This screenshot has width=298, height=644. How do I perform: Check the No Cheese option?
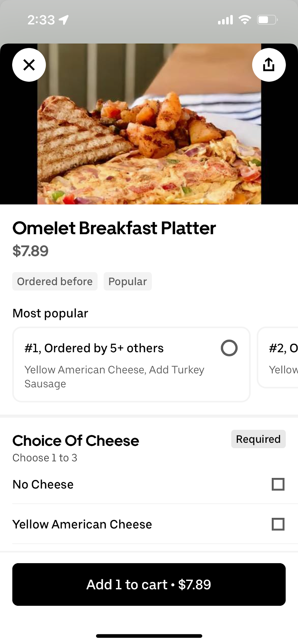pos(278,484)
